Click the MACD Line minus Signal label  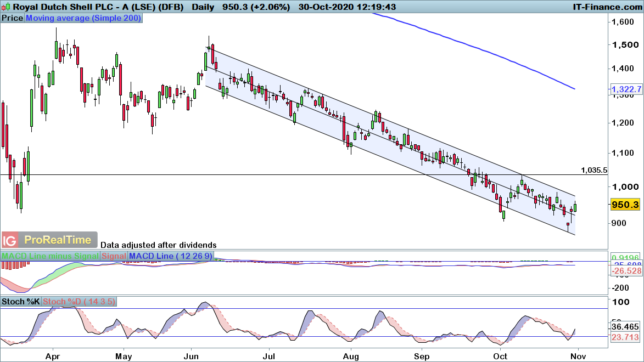pos(50,256)
